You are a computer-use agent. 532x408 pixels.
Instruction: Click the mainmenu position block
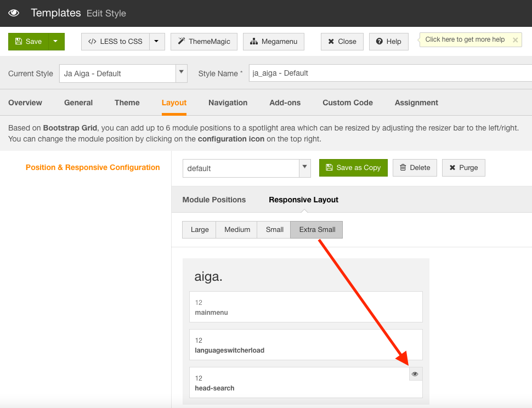(x=306, y=307)
